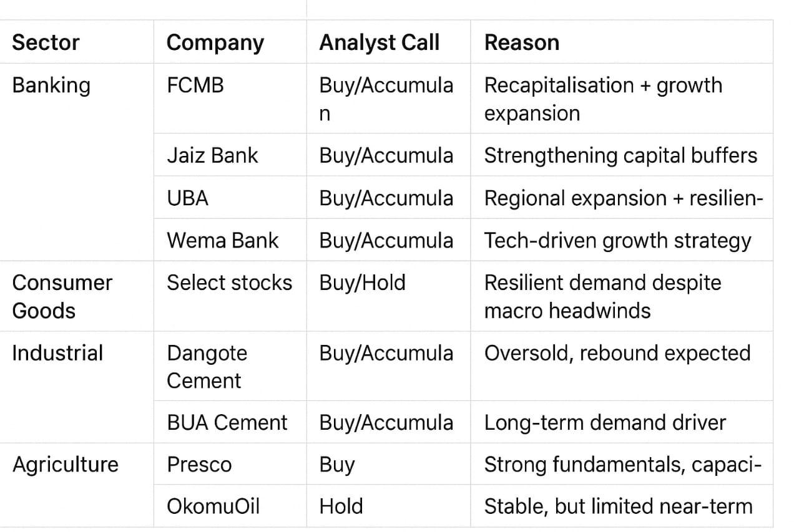Select the Analyst Call header cell
The width and height of the screenshot is (799, 532).
coord(380,42)
